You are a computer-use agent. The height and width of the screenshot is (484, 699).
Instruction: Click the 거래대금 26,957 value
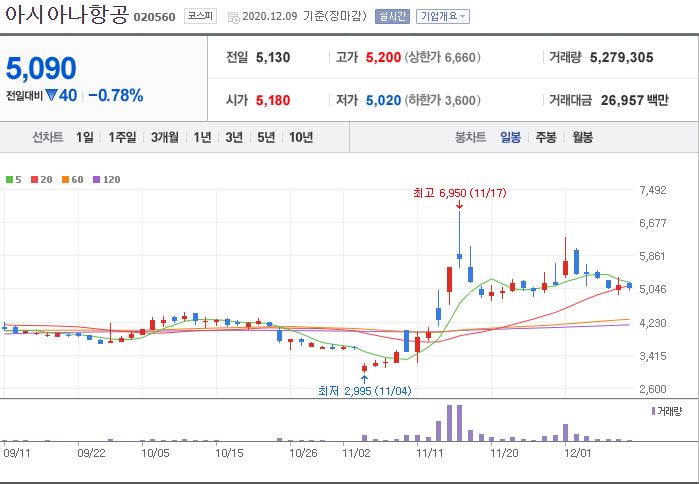pyautogui.click(x=623, y=100)
